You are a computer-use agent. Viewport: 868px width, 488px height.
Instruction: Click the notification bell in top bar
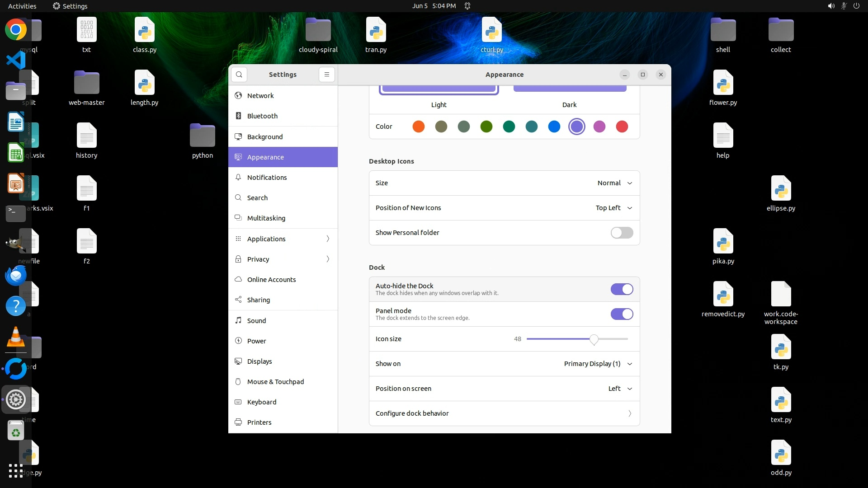(x=467, y=6)
